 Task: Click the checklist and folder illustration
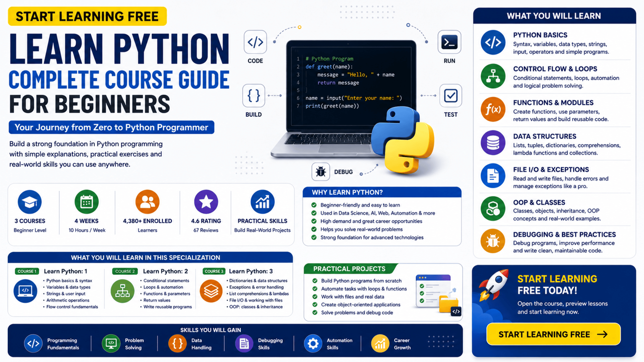(x=438, y=295)
